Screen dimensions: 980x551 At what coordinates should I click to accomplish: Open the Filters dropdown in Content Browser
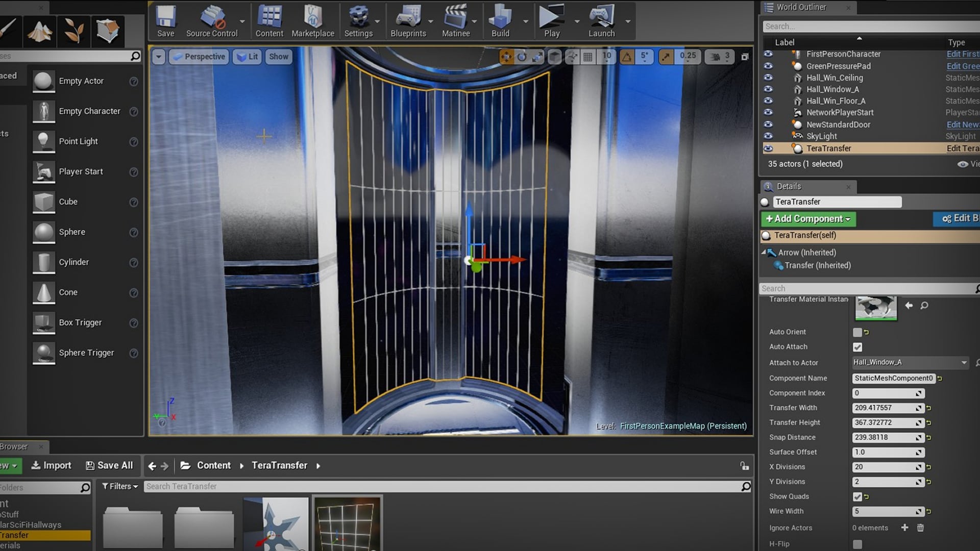coord(120,486)
